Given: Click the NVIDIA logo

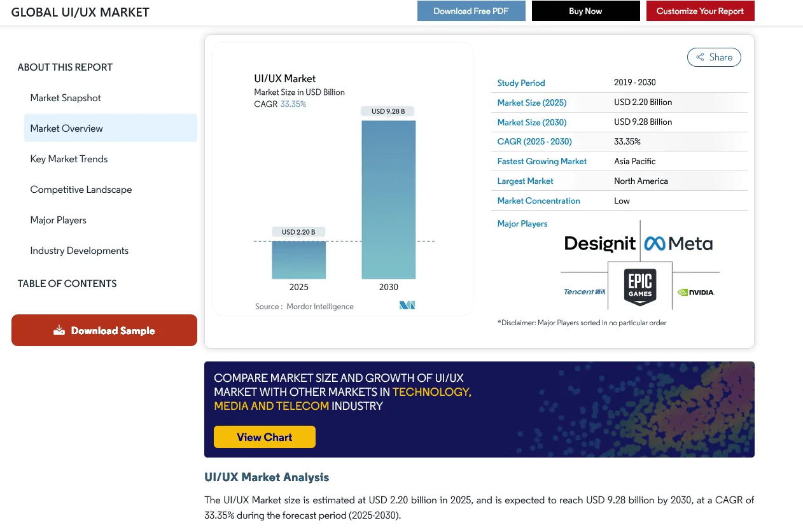Looking at the screenshot, I should pos(695,293).
